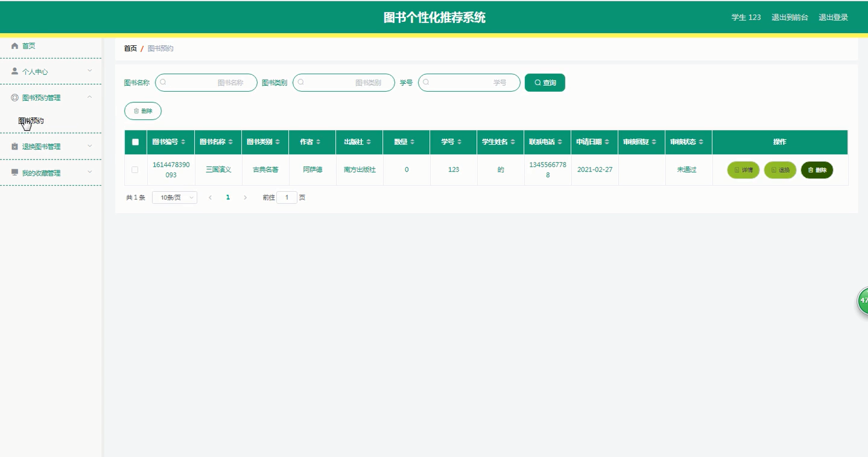
Task: Go to next page arrow
Action: coord(245,198)
